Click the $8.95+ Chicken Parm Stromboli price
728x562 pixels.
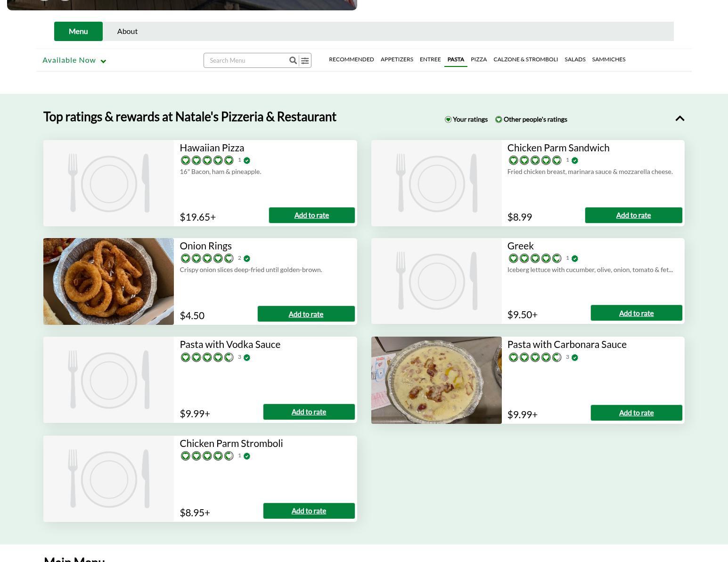pos(195,512)
